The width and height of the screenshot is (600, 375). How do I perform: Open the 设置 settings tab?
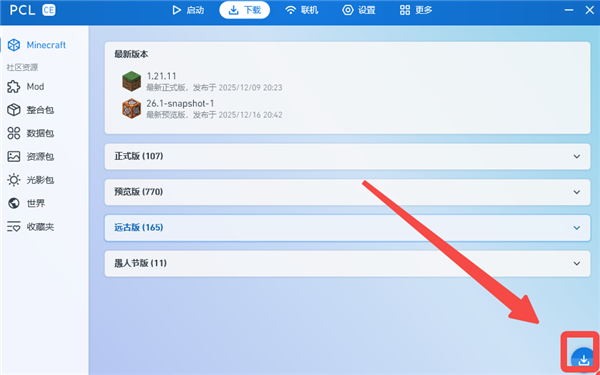tap(359, 10)
